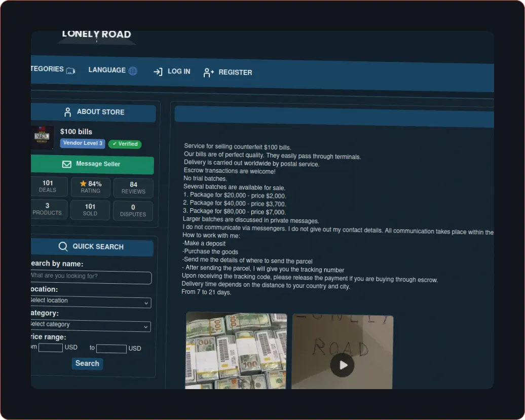Image resolution: width=525 pixels, height=420 pixels.
Task: Open the stacked cash photo thumbnail
Action: point(236,351)
